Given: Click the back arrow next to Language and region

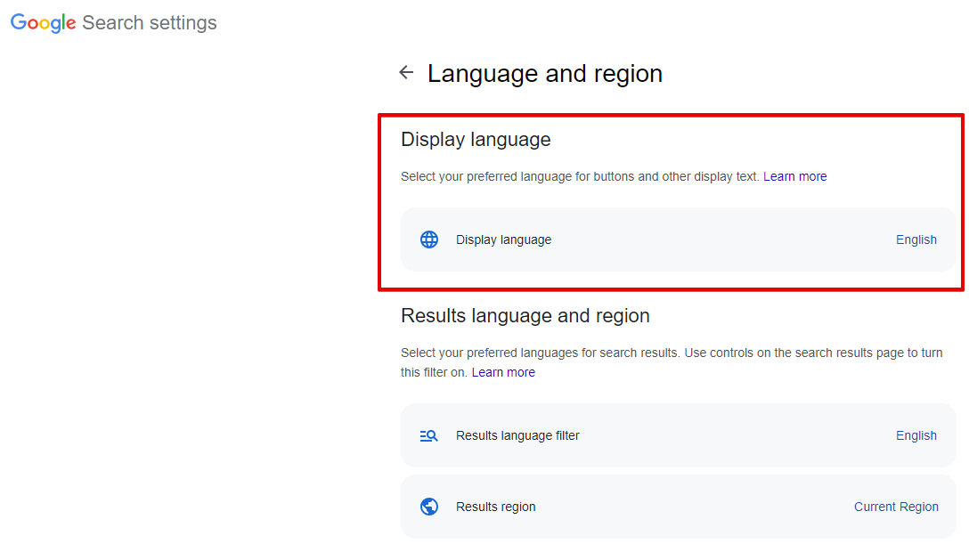Looking at the screenshot, I should coord(406,72).
